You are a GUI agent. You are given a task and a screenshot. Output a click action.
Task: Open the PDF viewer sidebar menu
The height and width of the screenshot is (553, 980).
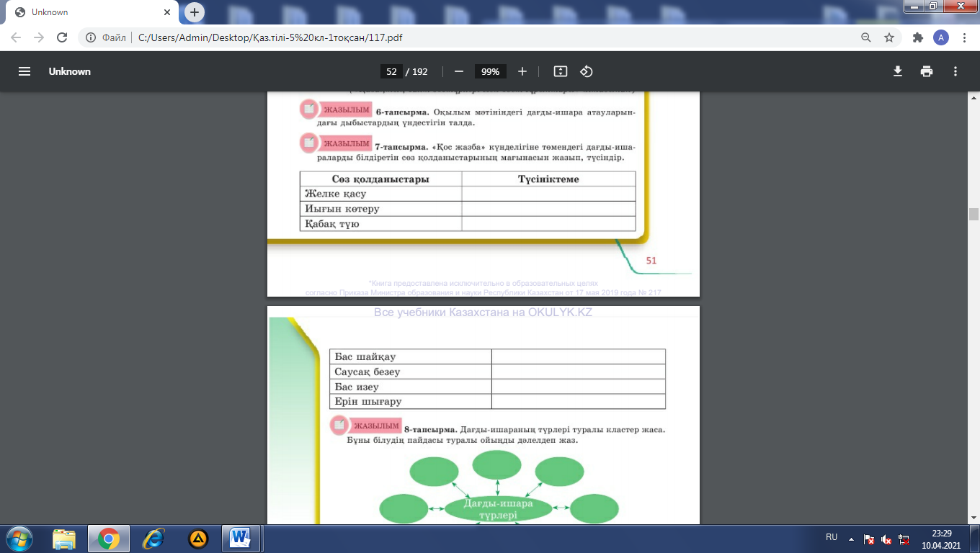24,71
